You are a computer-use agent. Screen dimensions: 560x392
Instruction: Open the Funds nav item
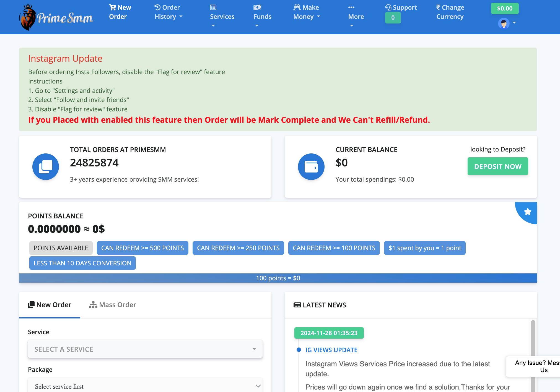262,17
